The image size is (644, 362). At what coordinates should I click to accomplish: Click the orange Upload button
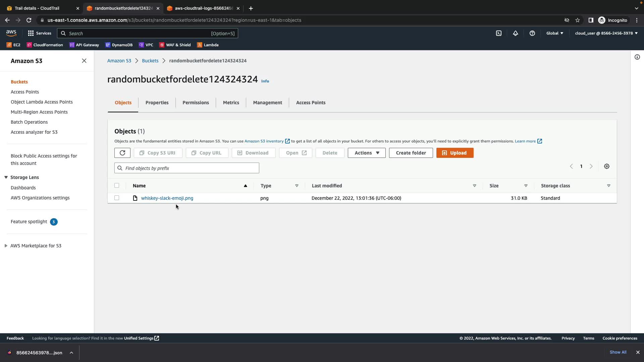tap(455, 153)
